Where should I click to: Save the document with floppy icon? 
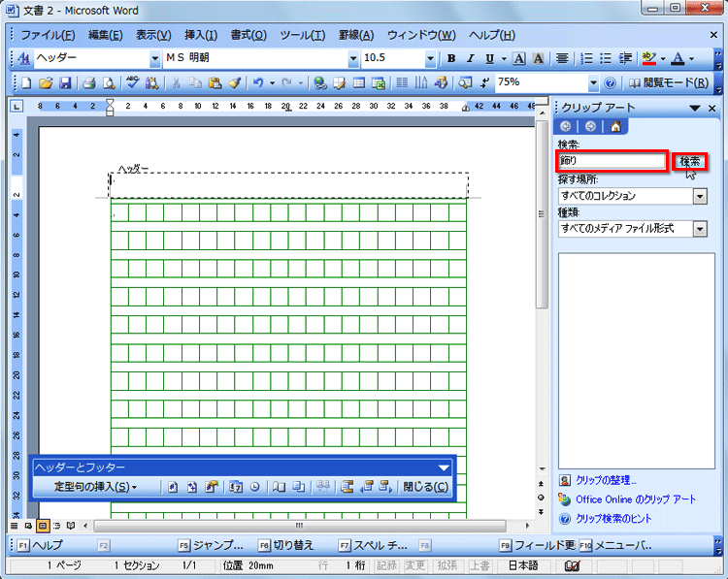[x=65, y=83]
